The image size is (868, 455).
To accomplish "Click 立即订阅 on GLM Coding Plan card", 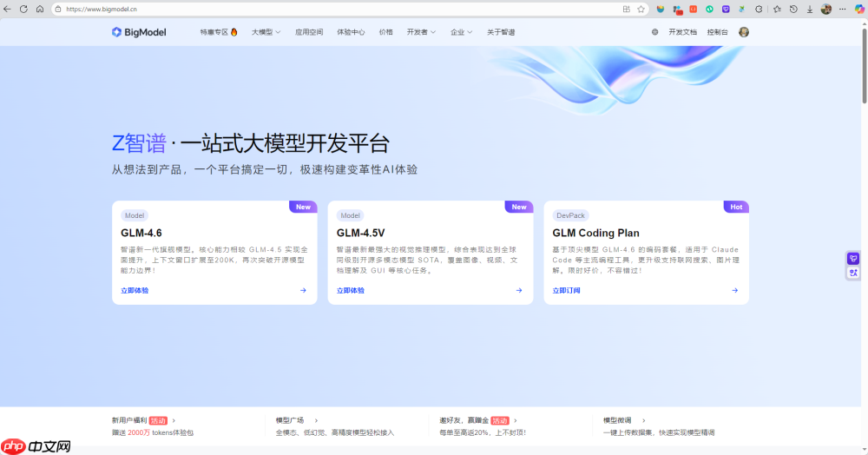I will (566, 290).
